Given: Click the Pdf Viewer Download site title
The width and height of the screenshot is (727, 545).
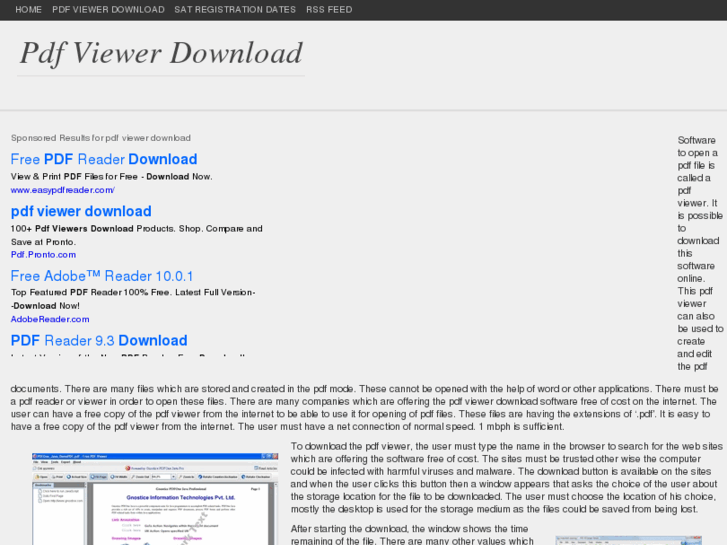Looking at the screenshot, I should pos(161,53).
